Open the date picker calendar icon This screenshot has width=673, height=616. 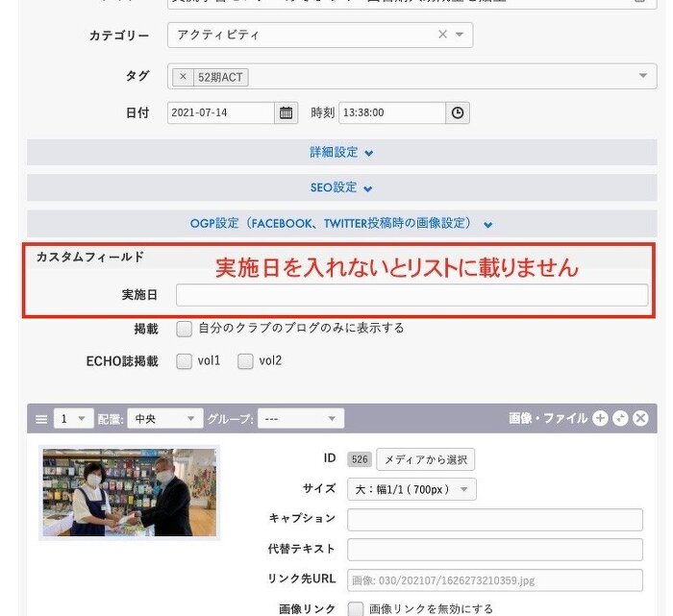[x=287, y=112]
